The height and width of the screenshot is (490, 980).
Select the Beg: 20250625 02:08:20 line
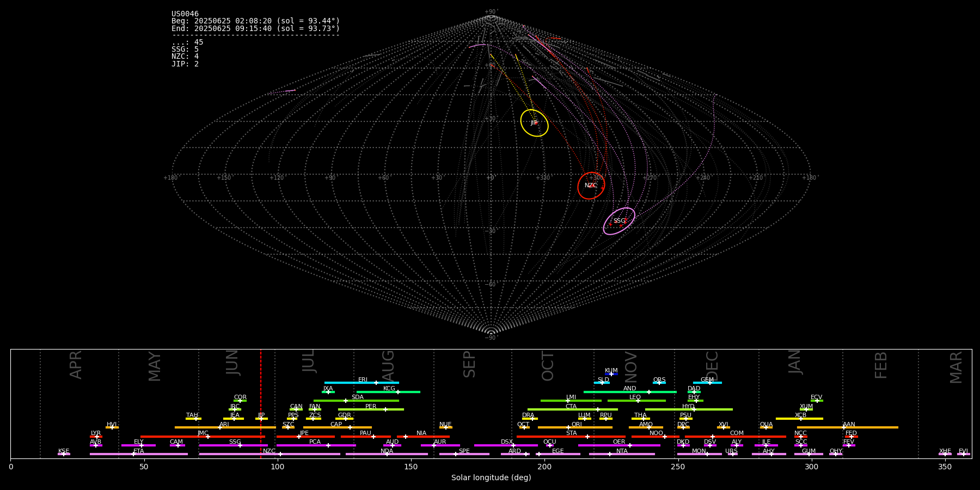255,21
